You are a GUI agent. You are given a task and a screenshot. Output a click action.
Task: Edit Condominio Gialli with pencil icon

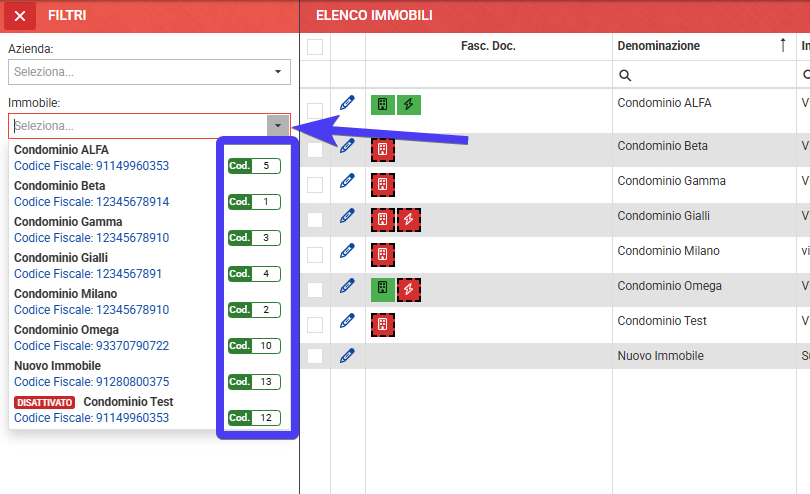coord(347,215)
